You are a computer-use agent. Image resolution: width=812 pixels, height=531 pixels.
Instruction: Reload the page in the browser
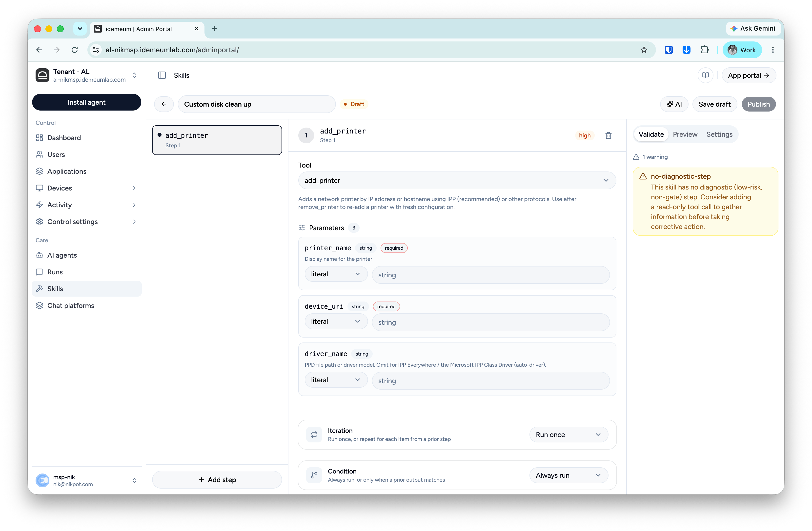(75, 50)
